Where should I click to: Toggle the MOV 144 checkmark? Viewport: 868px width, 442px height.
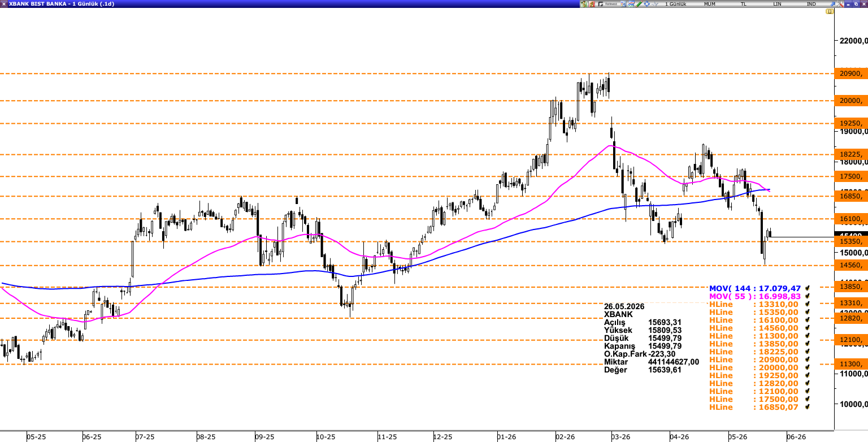(x=808, y=288)
